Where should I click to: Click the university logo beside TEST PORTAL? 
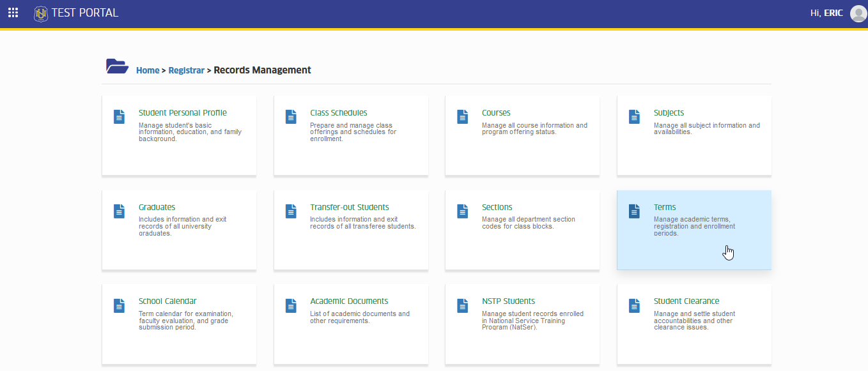click(x=41, y=13)
